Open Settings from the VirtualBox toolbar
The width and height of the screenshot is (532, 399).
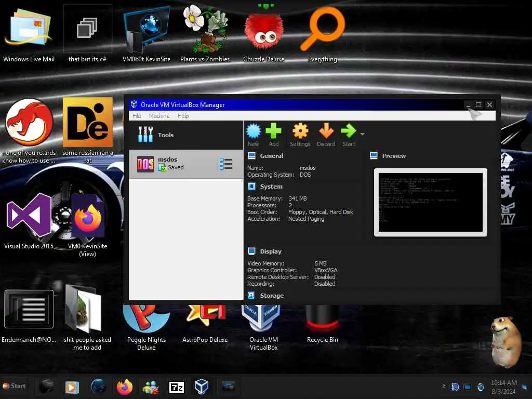pyautogui.click(x=300, y=135)
